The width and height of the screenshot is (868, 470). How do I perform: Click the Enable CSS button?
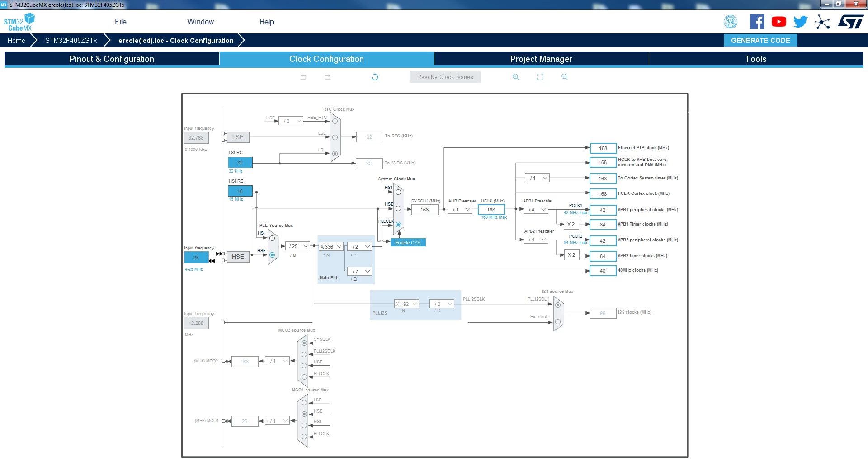point(408,243)
